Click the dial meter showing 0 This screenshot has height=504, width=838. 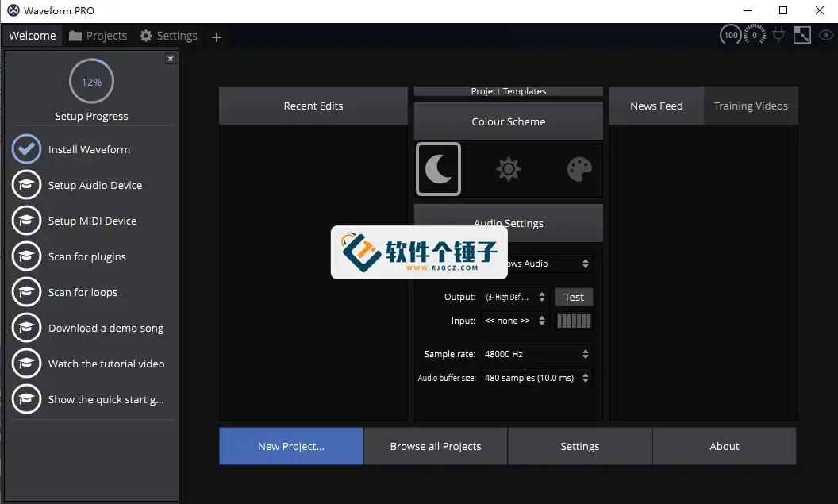click(x=755, y=36)
